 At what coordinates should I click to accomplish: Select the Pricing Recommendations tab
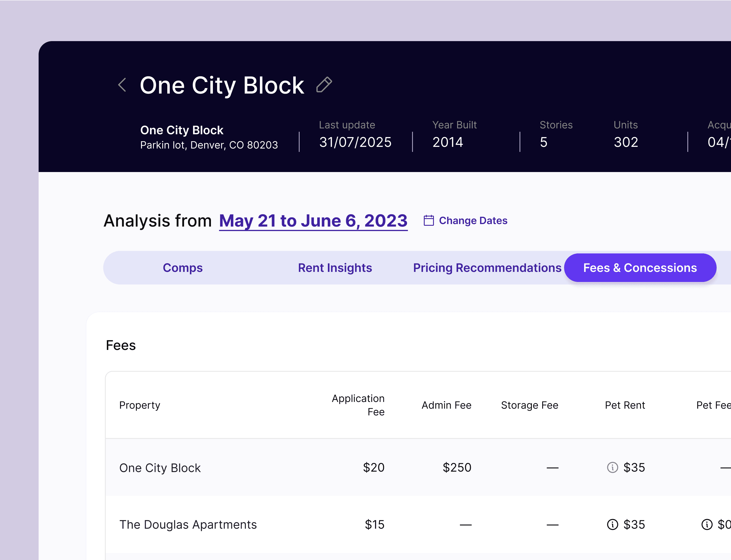(487, 268)
